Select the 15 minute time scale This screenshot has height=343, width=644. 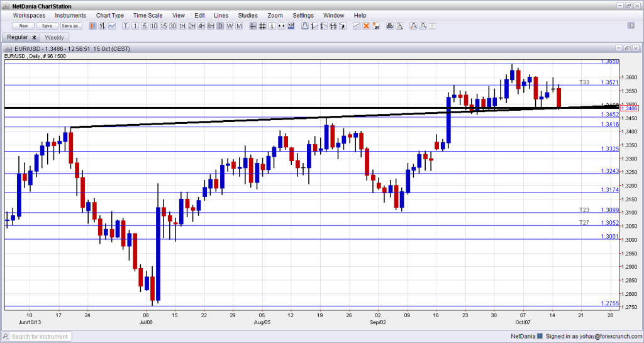click(x=164, y=26)
